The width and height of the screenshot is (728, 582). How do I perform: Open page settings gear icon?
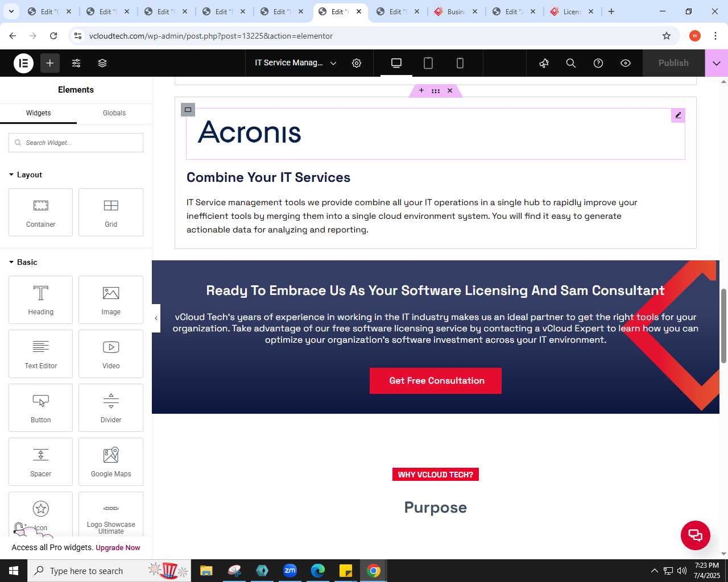coord(357,63)
